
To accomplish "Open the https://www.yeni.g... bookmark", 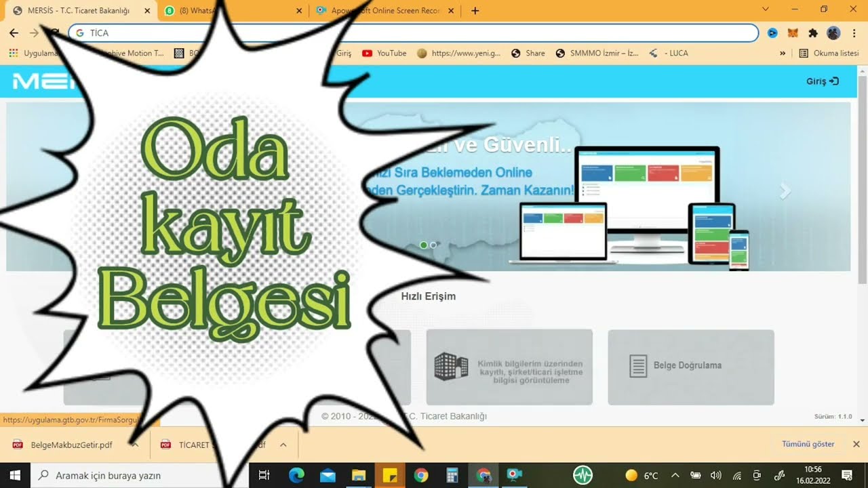I will [x=459, y=53].
